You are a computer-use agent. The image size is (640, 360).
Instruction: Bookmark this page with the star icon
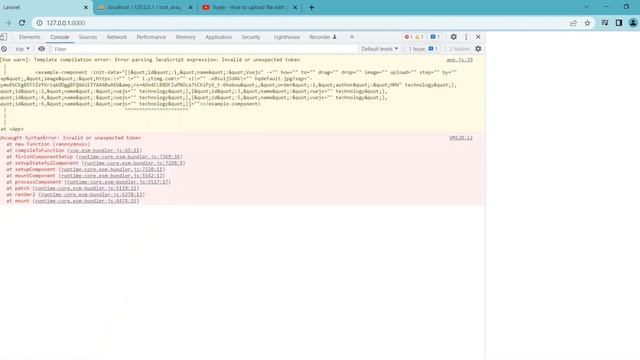[x=587, y=23]
